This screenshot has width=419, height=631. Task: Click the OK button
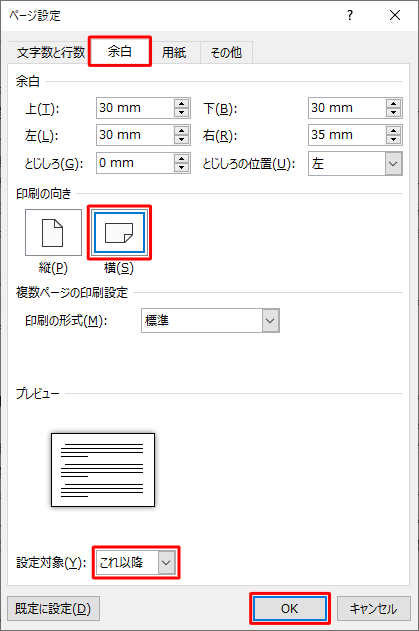point(290,608)
